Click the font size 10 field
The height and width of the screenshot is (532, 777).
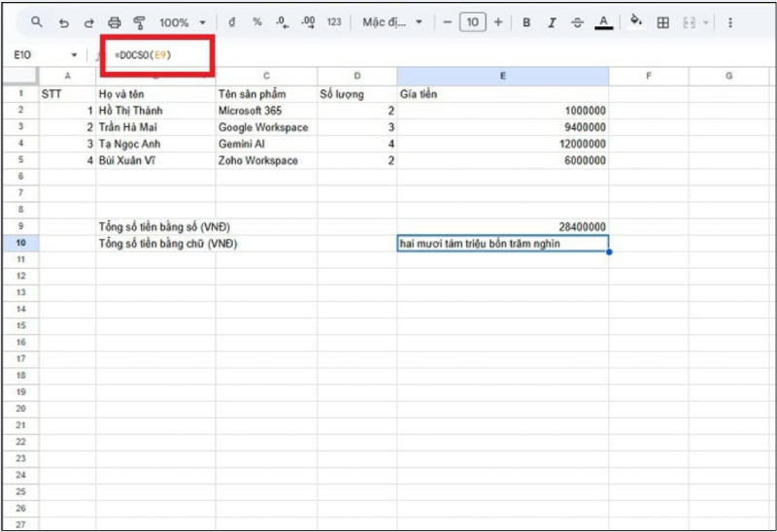click(x=472, y=22)
